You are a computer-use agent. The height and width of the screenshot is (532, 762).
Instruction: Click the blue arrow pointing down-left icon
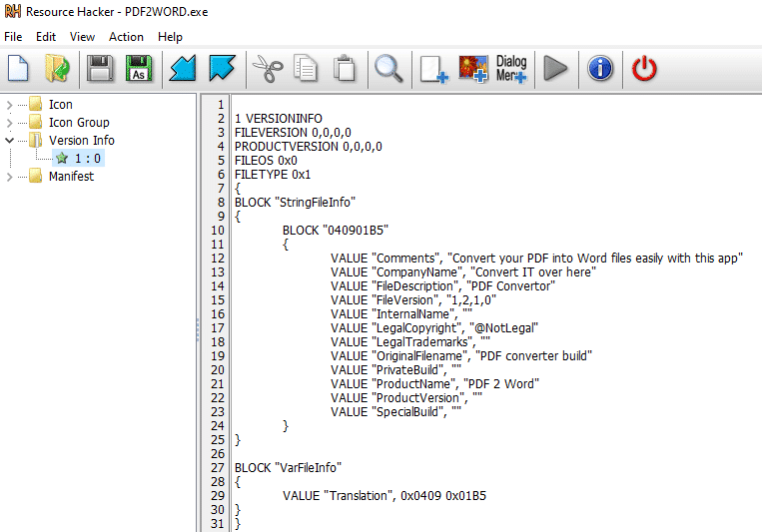tap(182, 68)
